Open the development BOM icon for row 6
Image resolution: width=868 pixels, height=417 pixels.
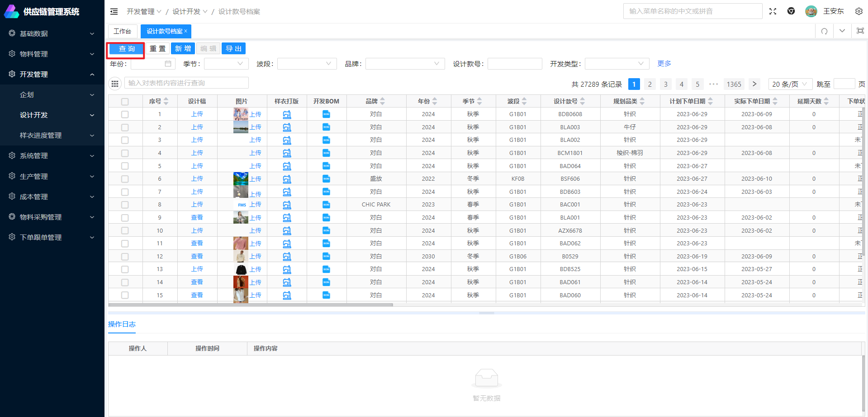[326, 179]
